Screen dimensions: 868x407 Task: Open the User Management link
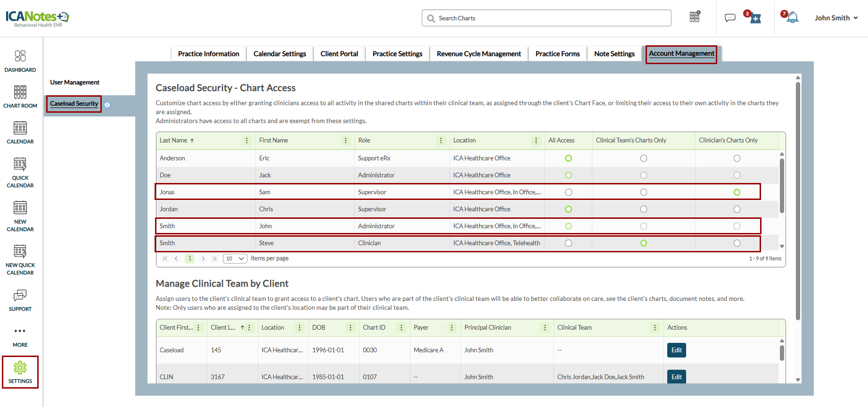click(75, 83)
